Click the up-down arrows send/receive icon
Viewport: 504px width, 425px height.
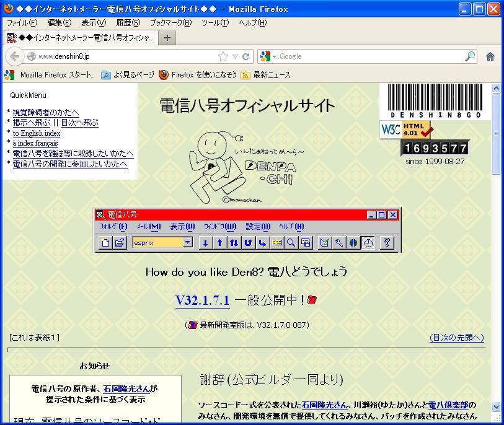[234, 242]
